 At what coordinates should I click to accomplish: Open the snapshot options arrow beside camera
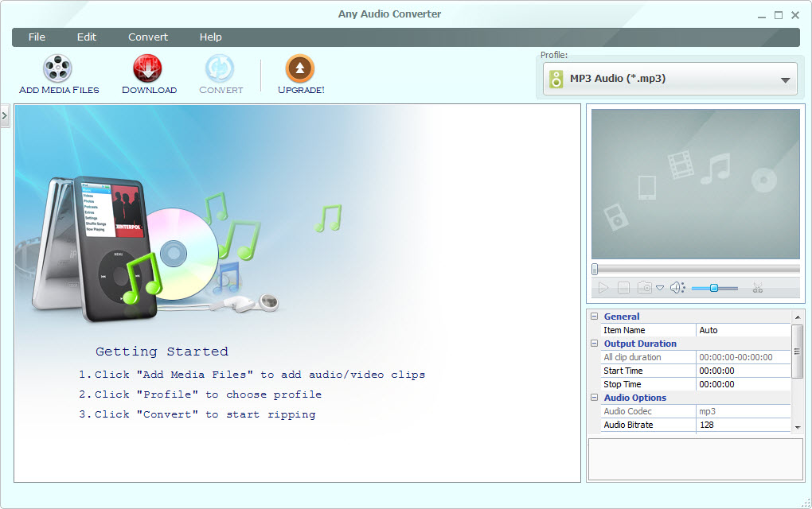(660, 288)
